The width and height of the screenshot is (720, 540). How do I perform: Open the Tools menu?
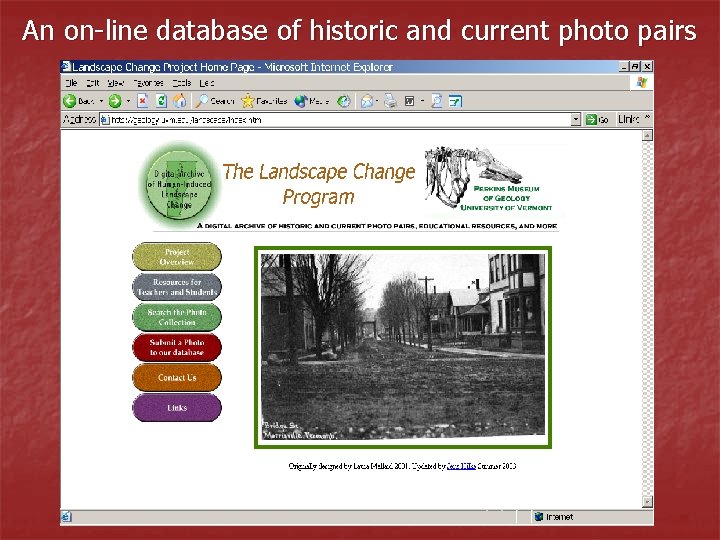coord(182,83)
